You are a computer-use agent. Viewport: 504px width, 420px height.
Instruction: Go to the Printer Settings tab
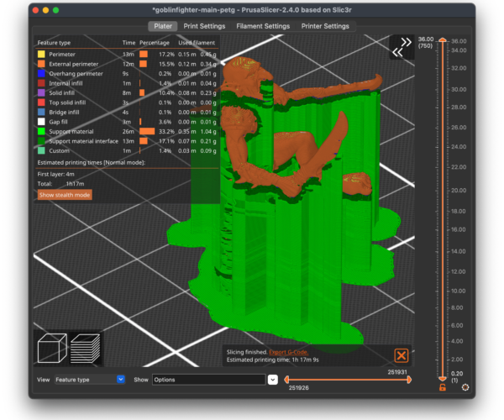click(x=324, y=26)
